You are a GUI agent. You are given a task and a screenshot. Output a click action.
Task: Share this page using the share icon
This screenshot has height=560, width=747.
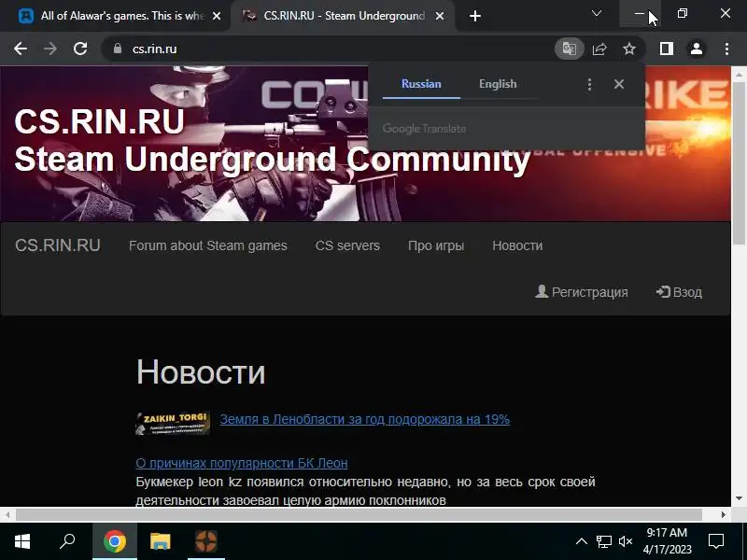click(x=599, y=49)
